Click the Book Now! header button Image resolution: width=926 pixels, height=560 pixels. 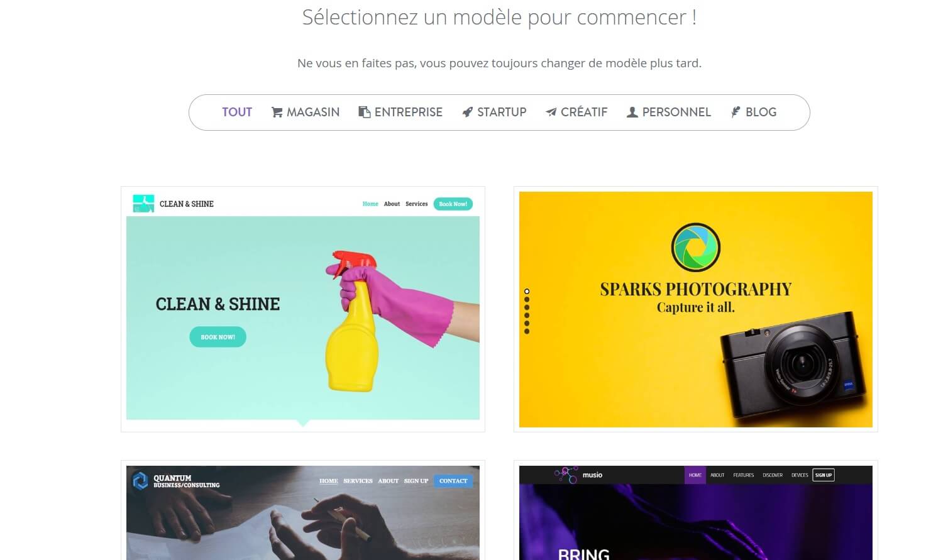tap(453, 204)
